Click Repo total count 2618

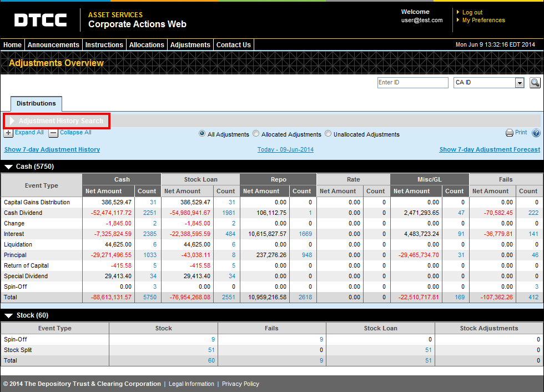tap(305, 298)
